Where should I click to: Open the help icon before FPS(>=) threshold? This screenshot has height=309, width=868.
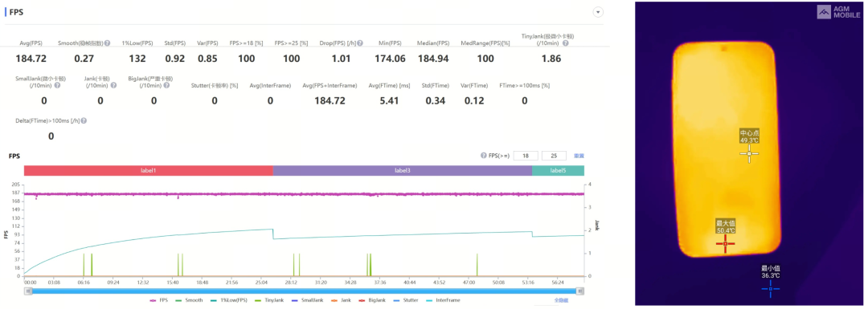tap(484, 156)
